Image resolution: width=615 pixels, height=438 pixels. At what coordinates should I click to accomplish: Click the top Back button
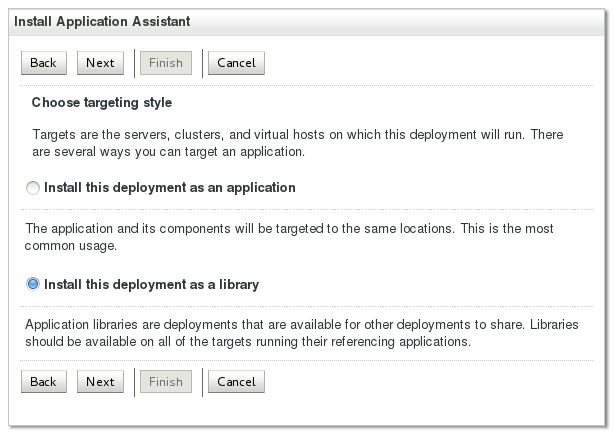coord(43,63)
